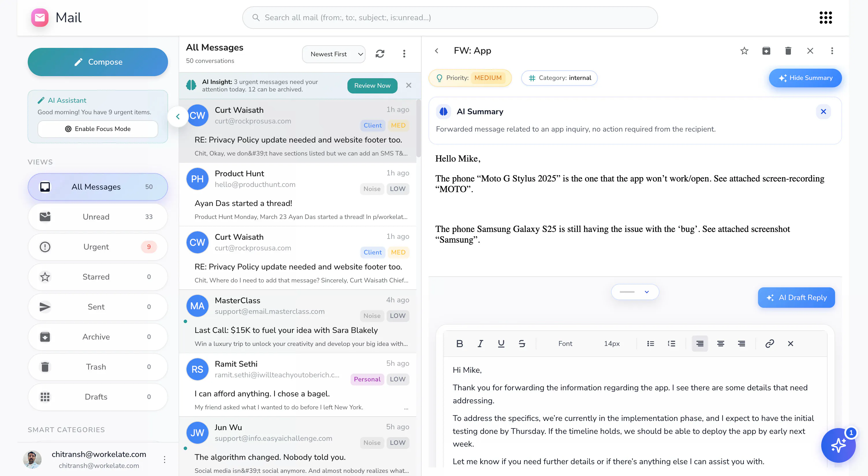
Task: Apply strikethrough formatting in reply editor
Action: [521, 343]
